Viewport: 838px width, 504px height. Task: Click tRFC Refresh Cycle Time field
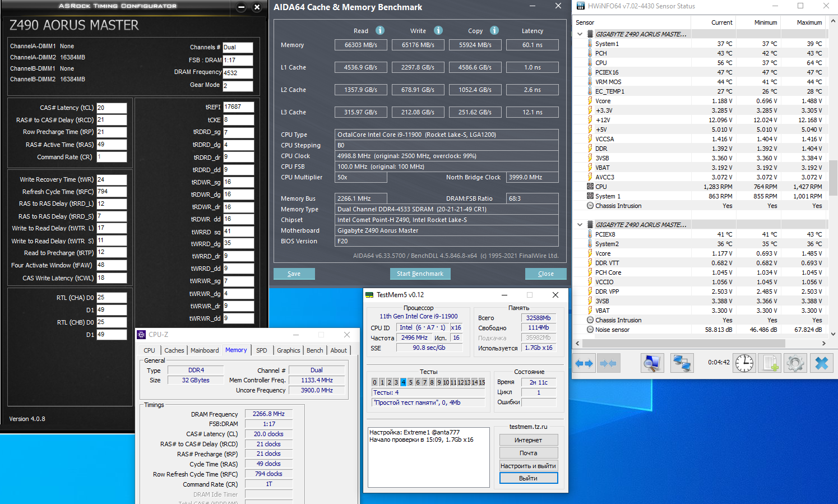[112, 192]
